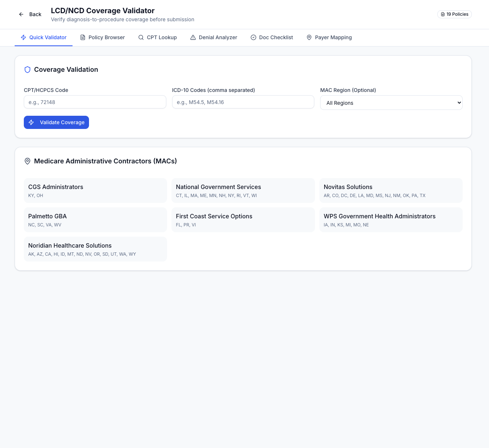Screen dimensions: 489x448
Task: Click the file icon on Policy Browser tab
Action: 83,37
